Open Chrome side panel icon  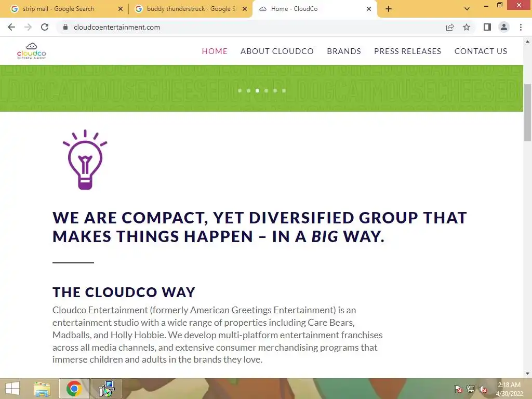click(x=487, y=27)
